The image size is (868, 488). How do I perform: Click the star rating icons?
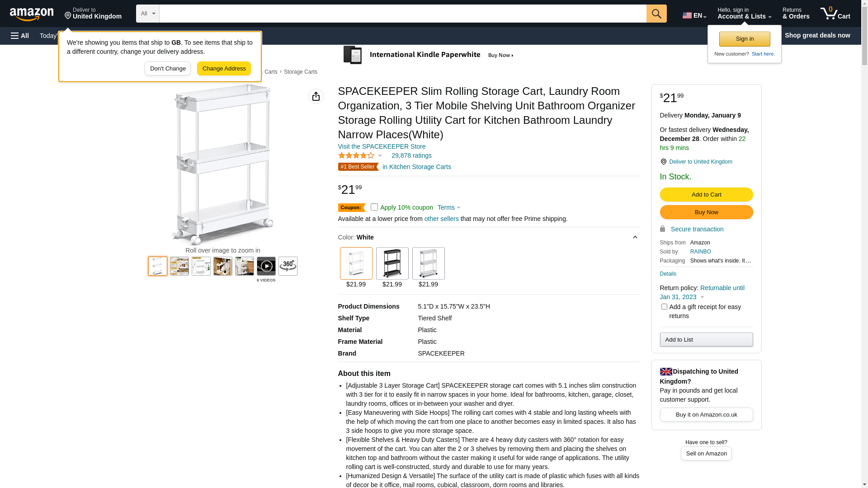click(356, 156)
